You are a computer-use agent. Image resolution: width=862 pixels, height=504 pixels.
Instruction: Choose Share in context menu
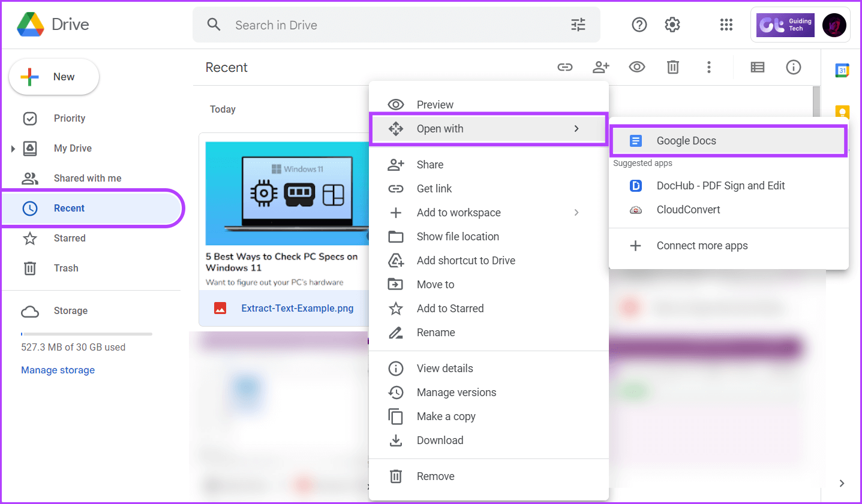(x=489, y=164)
